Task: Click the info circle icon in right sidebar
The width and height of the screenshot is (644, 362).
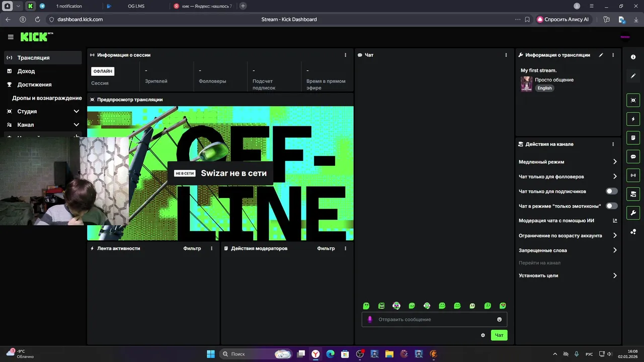Action: (x=633, y=57)
